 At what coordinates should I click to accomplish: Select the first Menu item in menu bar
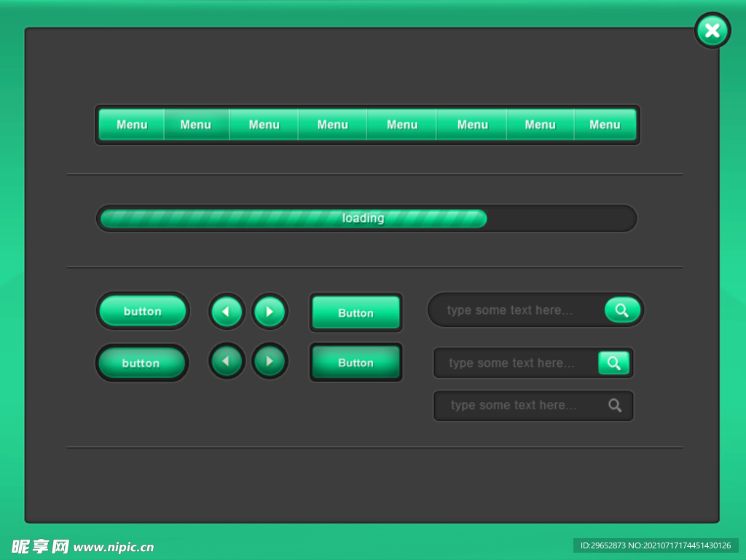(x=132, y=125)
